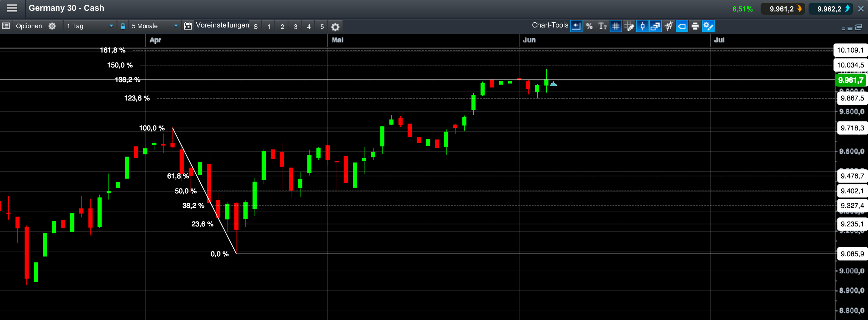Viewport: 868px width, 320px height.
Task: Click the 9.476,7 price axis label
Action: point(852,176)
